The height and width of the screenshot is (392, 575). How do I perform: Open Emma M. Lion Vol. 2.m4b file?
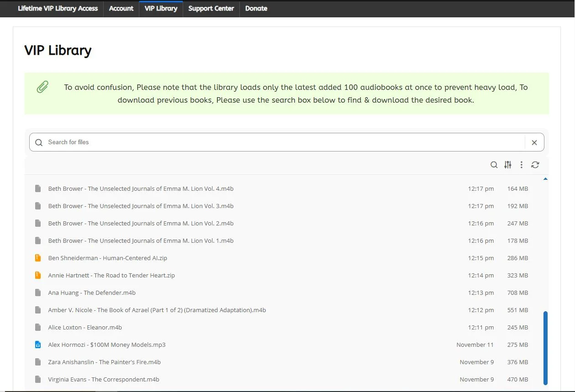tap(141, 223)
